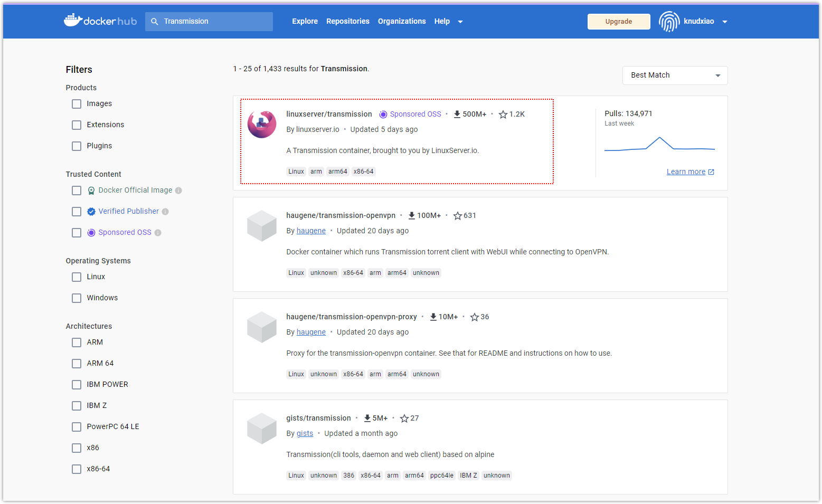Enable the Docker Official Image checkbox
Viewport: 822px width, 504px height.
[77, 191]
